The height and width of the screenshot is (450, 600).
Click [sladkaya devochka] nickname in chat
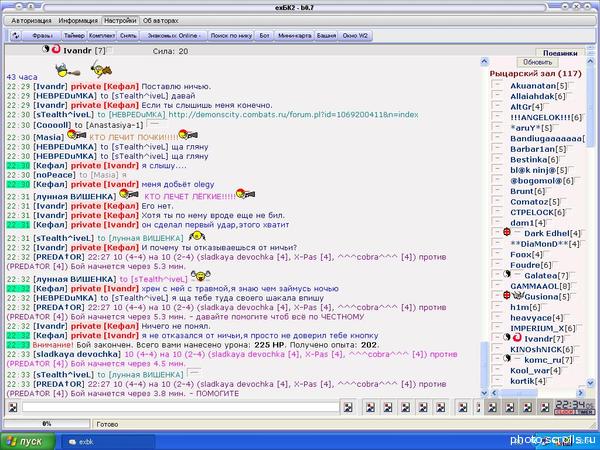(77, 354)
